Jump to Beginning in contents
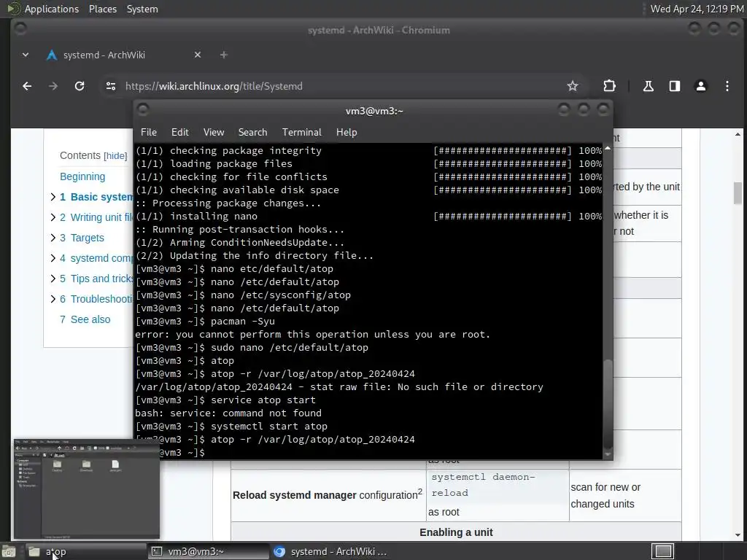Image resolution: width=747 pixels, height=560 pixels. [82, 176]
